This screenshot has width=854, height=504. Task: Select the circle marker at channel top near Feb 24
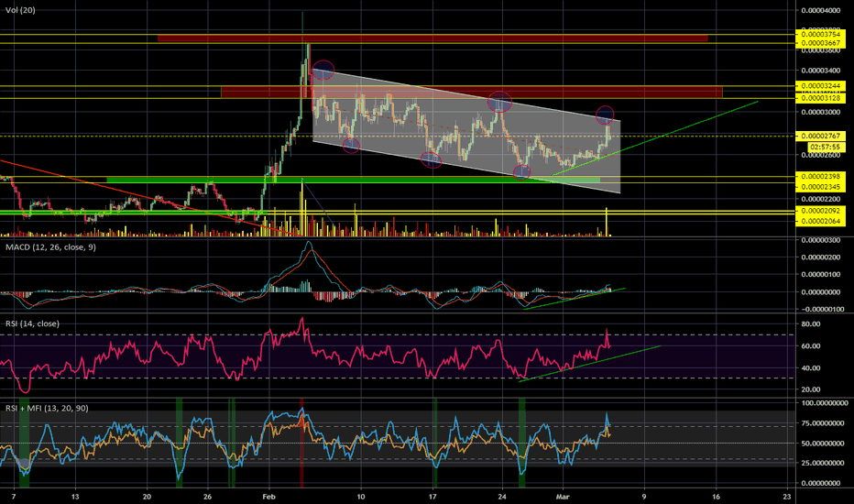(x=499, y=102)
